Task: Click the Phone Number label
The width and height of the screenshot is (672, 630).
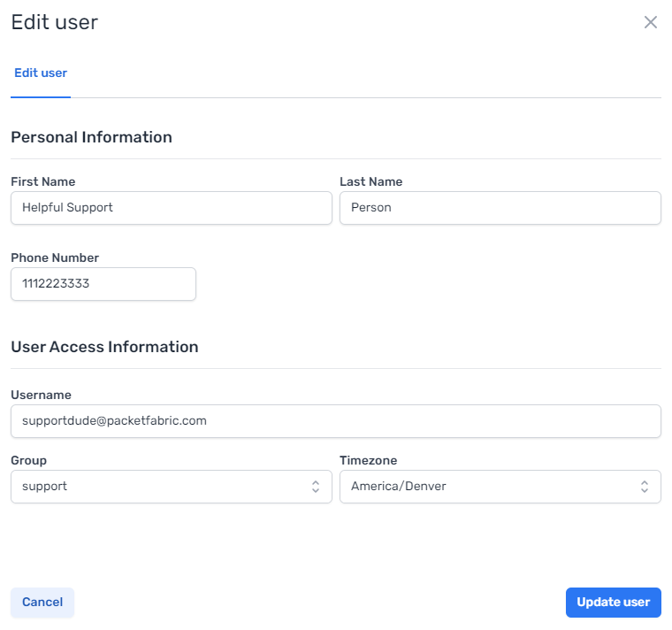Action: pos(55,257)
